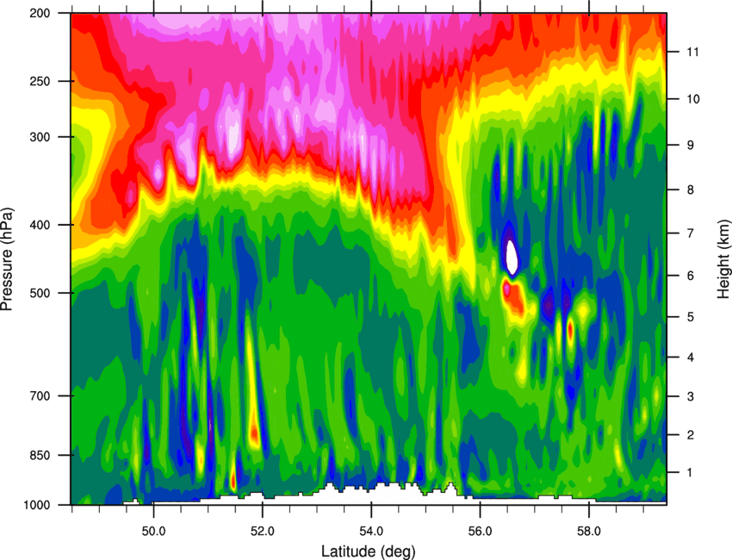Pick the 1 km height label
Viewport: 732px width, 560px height.
click(x=691, y=473)
